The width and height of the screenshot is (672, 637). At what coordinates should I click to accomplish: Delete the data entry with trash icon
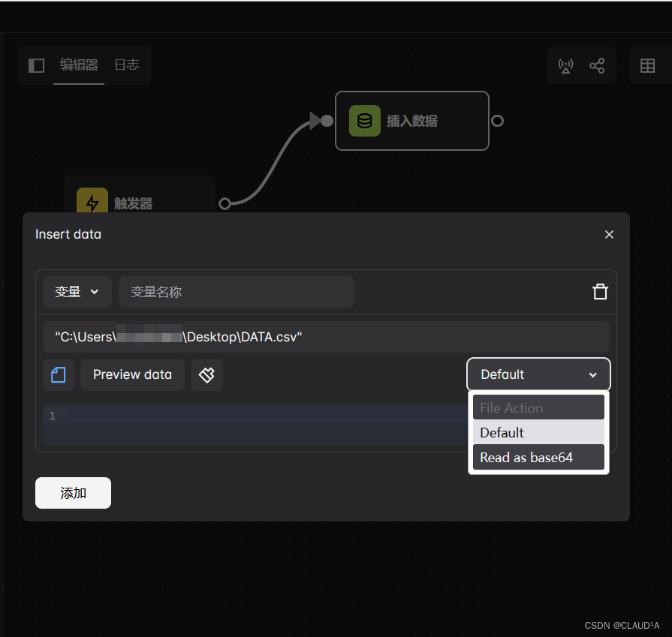pyautogui.click(x=600, y=292)
